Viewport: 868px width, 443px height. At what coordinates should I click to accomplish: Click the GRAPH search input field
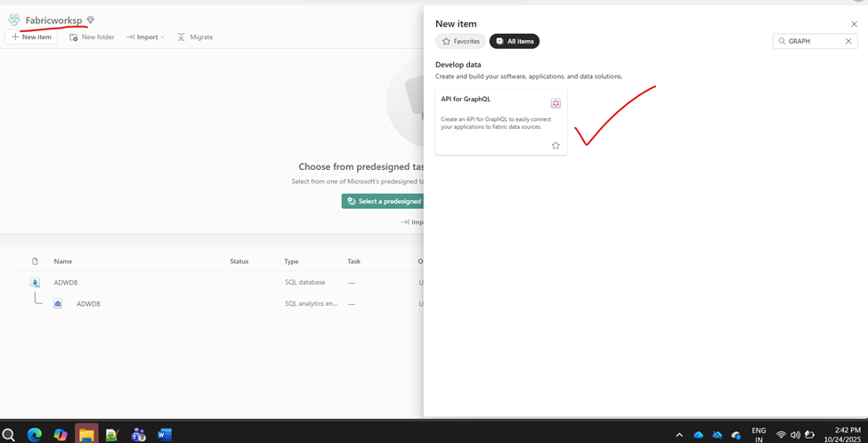812,41
